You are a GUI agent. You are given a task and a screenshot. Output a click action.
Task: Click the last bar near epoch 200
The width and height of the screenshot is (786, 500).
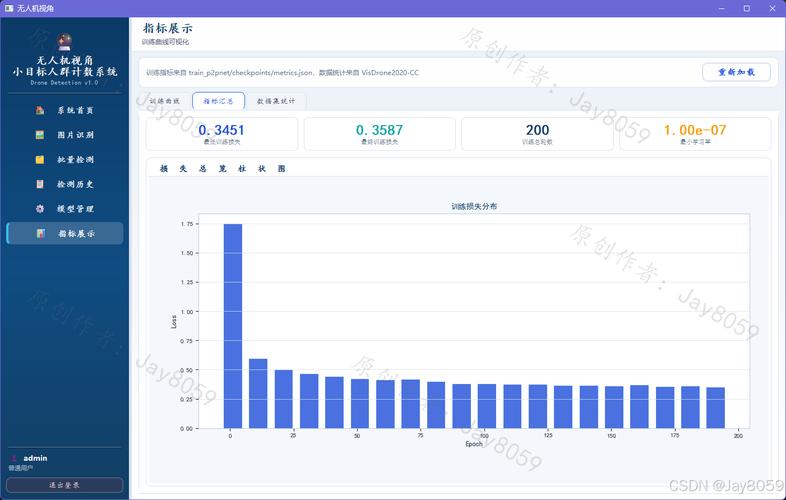coord(715,408)
